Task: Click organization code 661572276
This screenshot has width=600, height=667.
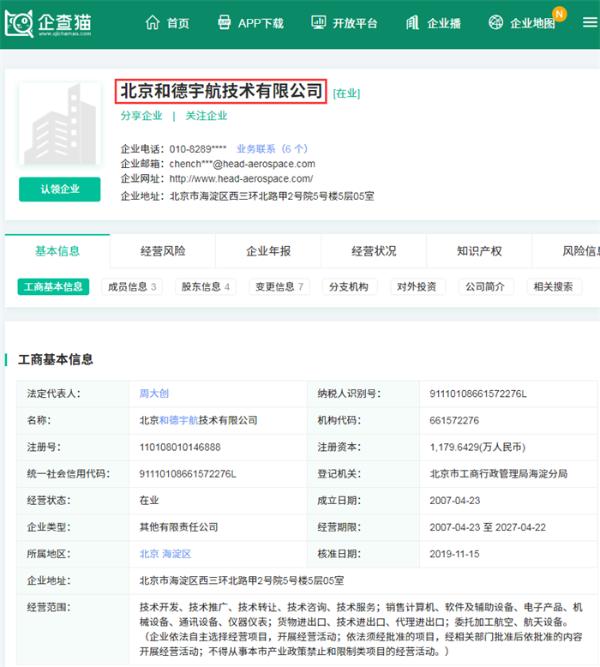Action: (454, 421)
